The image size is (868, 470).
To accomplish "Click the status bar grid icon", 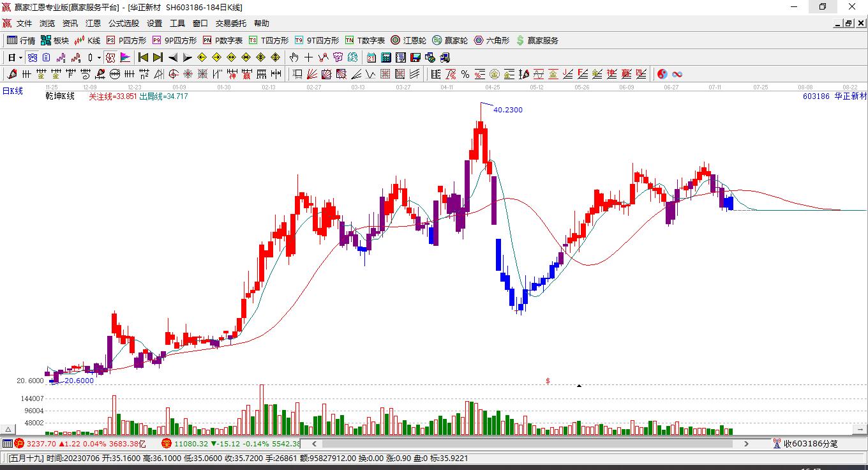I will pyautogui.click(x=7, y=443).
